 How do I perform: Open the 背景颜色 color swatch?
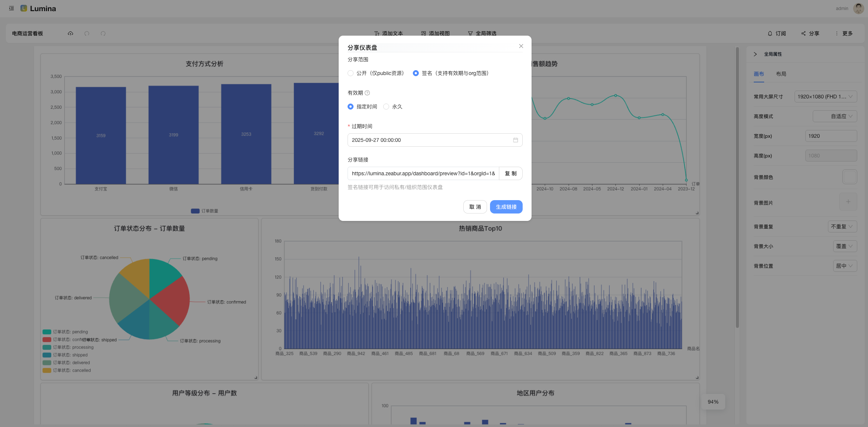[x=849, y=177]
